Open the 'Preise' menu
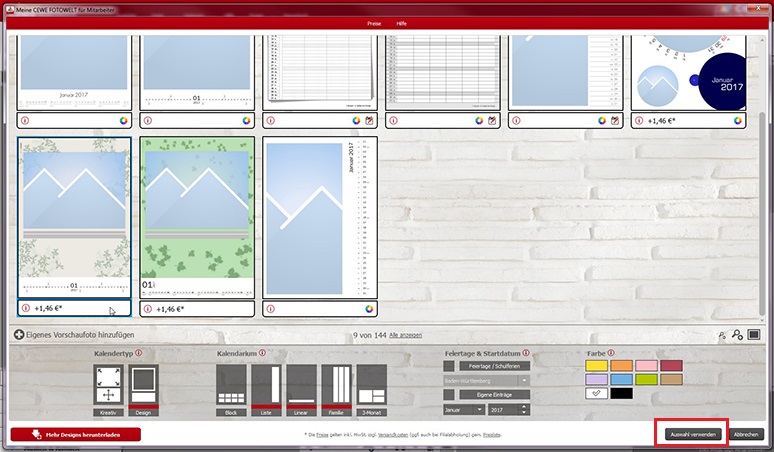Image resolution: width=774 pixels, height=452 pixels. 374,23
